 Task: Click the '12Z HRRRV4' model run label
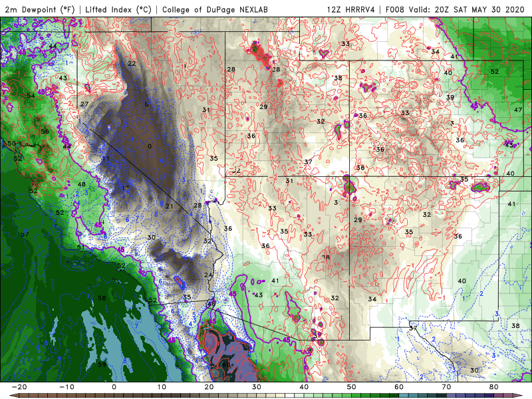click(351, 9)
